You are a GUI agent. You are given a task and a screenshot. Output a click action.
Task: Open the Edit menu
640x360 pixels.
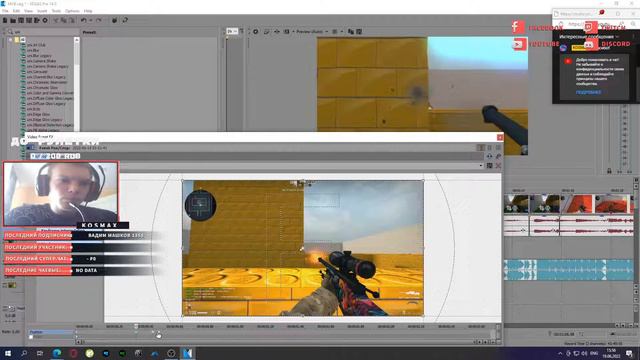16,11
